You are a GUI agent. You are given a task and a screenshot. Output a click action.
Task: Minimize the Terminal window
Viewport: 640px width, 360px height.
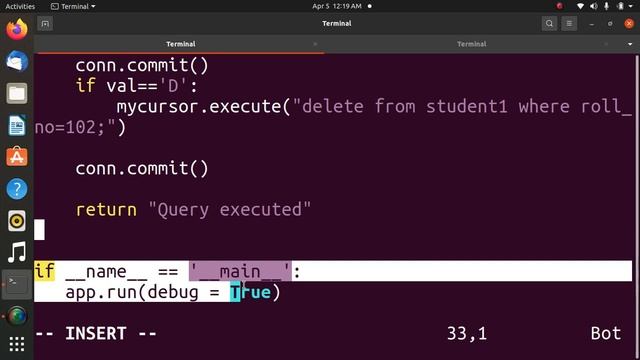[x=591, y=24]
